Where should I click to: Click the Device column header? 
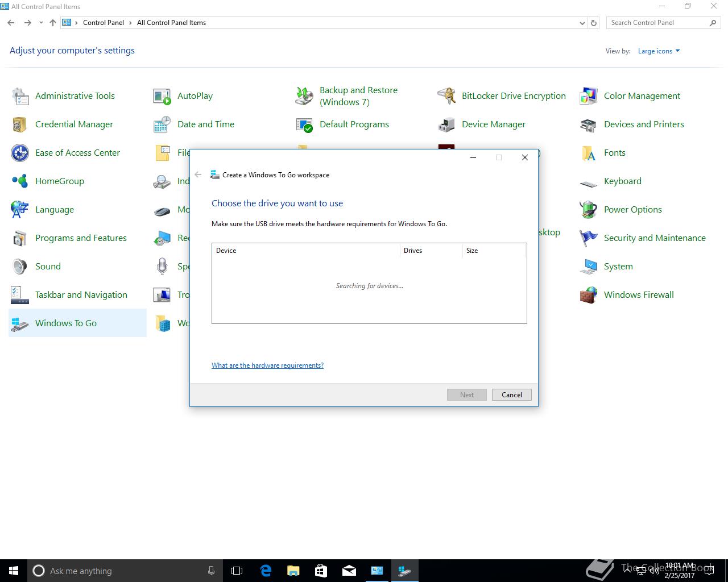305,251
